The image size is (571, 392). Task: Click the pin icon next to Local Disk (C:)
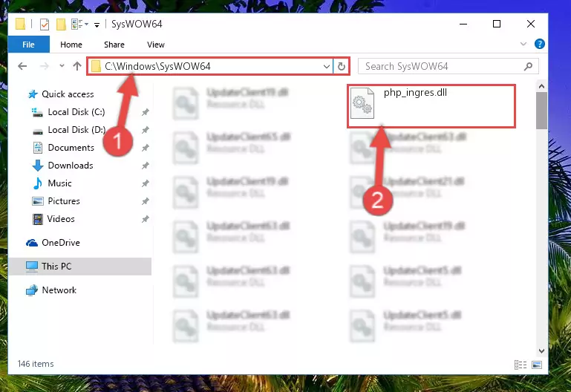pyautogui.click(x=146, y=112)
